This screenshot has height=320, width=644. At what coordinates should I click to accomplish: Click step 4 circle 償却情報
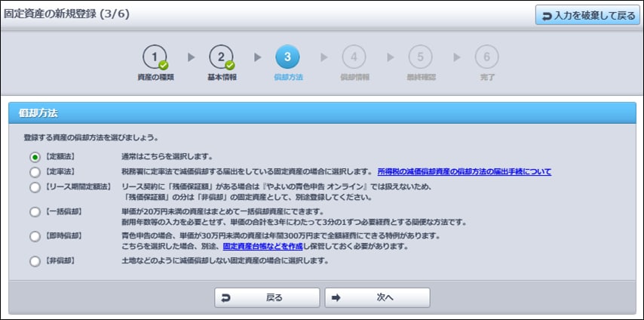click(354, 57)
